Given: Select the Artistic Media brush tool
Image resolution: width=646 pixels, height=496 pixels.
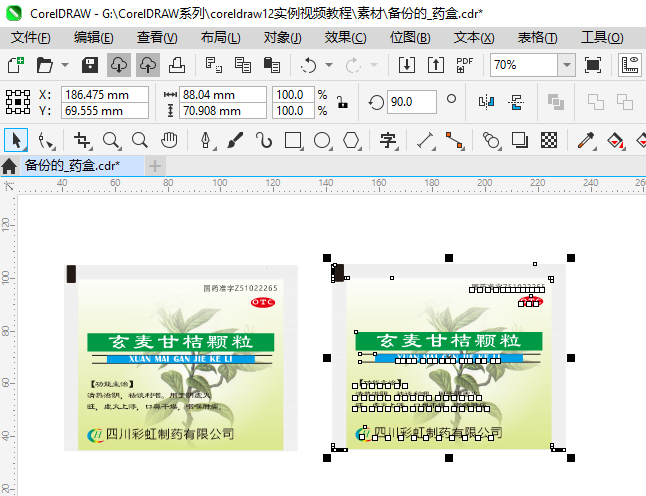Looking at the screenshot, I should (235, 140).
